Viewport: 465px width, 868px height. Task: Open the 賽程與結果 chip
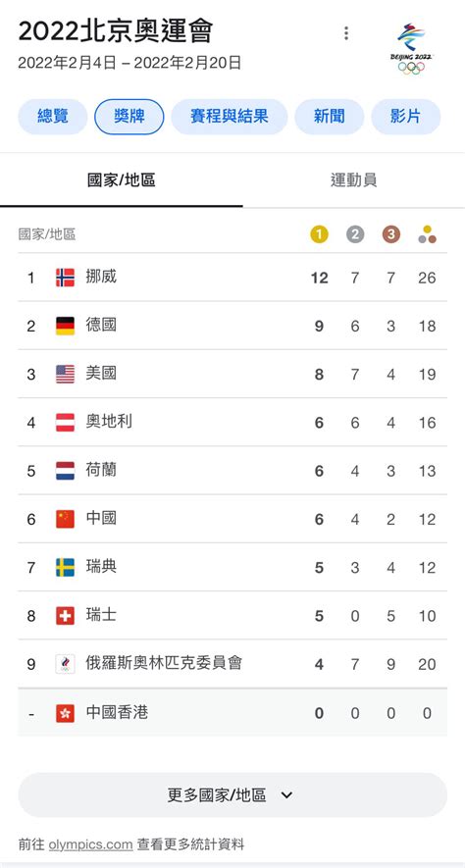coord(230,117)
